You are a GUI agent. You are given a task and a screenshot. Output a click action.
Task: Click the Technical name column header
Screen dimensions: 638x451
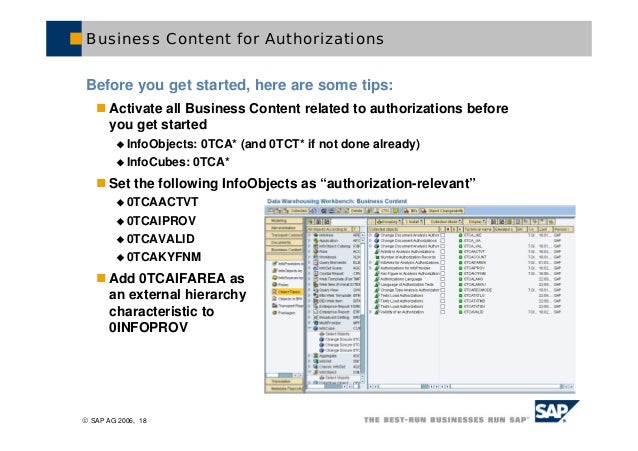pyautogui.click(x=478, y=230)
